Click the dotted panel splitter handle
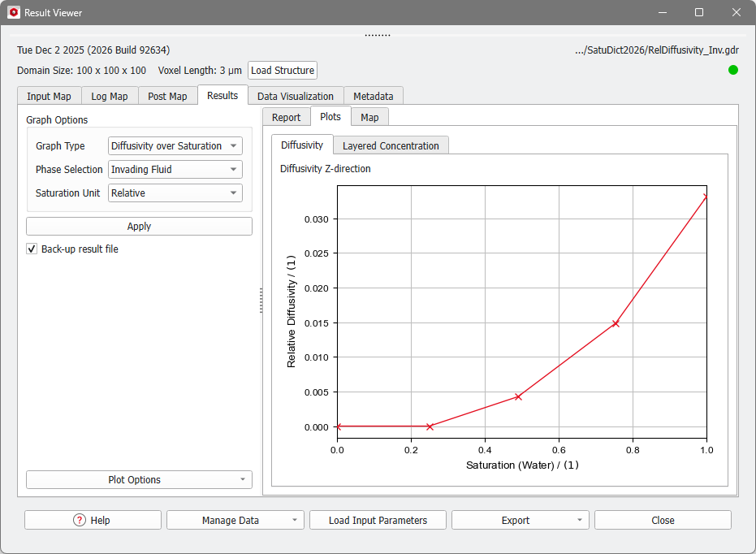This screenshot has width=756, height=554. [261, 300]
